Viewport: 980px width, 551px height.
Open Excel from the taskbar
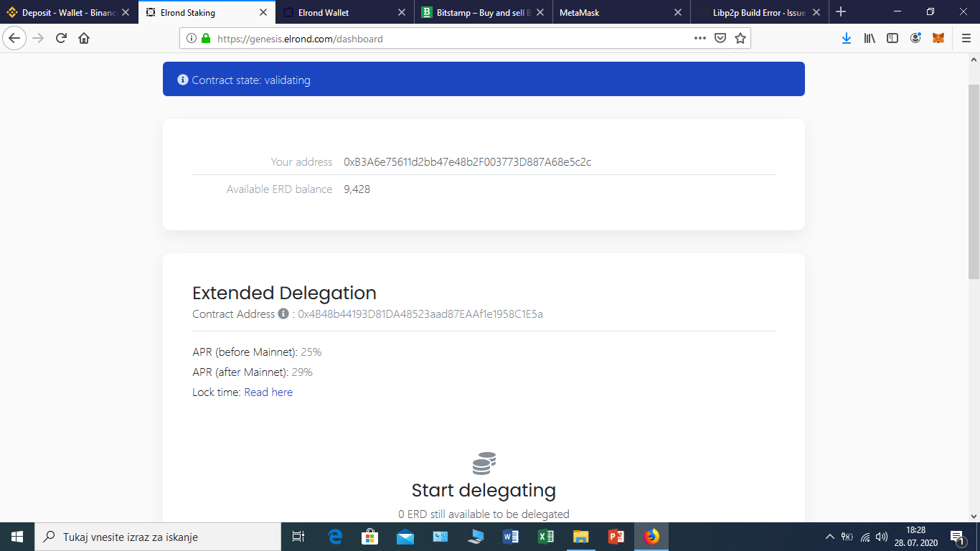(x=545, y=536)
